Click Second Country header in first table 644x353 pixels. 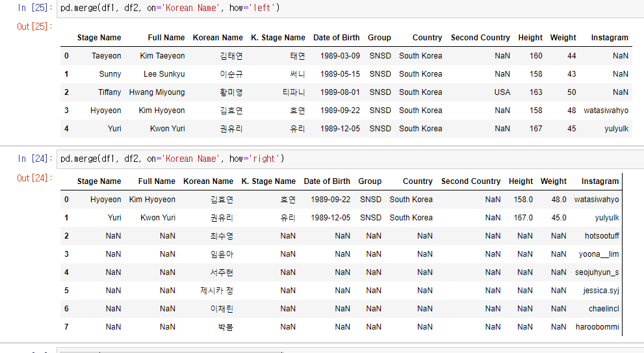click(x=480, y=38)
